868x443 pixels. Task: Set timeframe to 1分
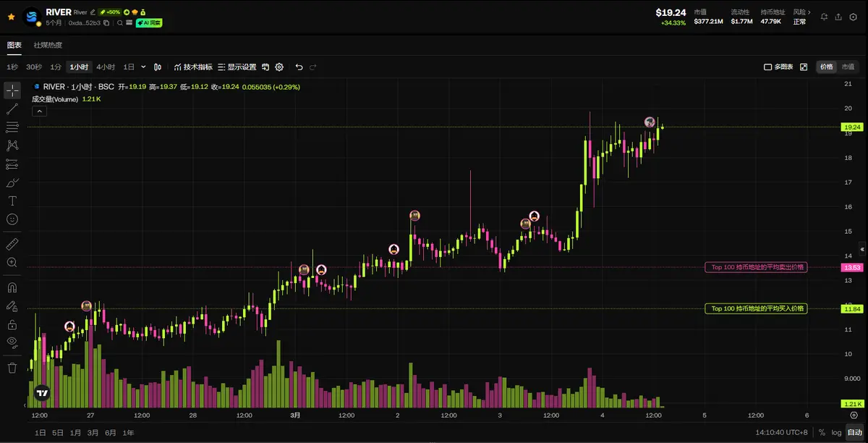(x=56, y=67)
